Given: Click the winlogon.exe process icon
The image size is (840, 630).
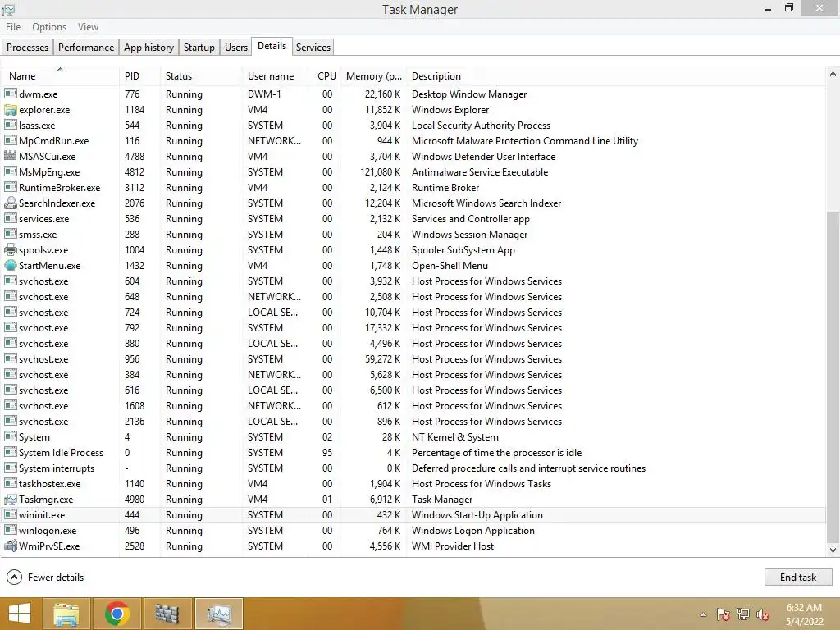Looking at the screenshot, I should pyautogui.click(x=10, y=531).
